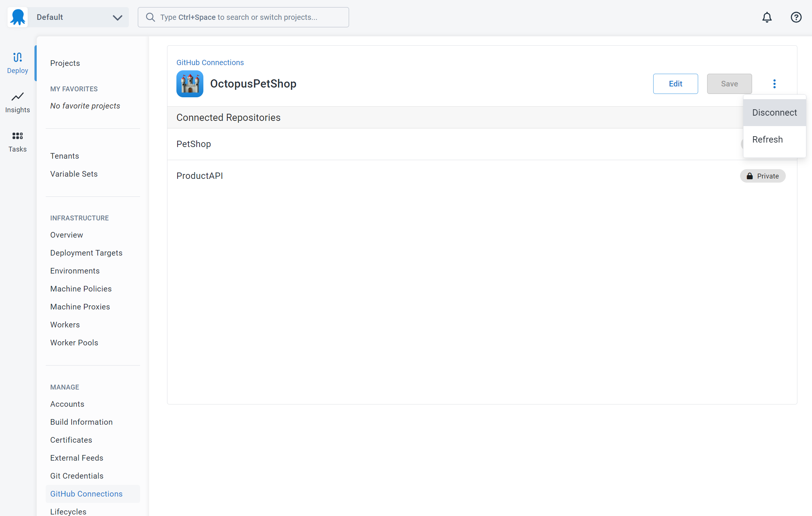This screenshot has width=812, height=516.
Task: Open the notifications bell
Action: (767, 17)
